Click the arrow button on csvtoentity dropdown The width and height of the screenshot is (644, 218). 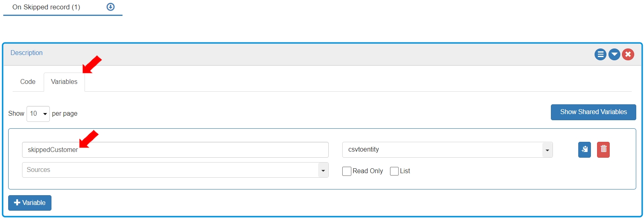[547, 150]
